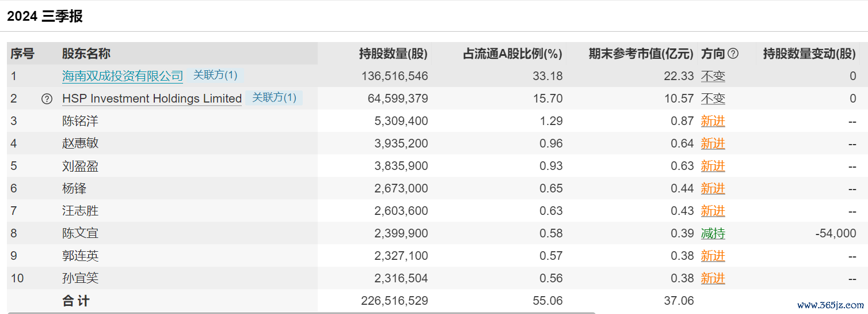This screenshot has width=868, height=314.
Task: Open HSP Investment Holdings Limited link
Action: pos(152,99)
